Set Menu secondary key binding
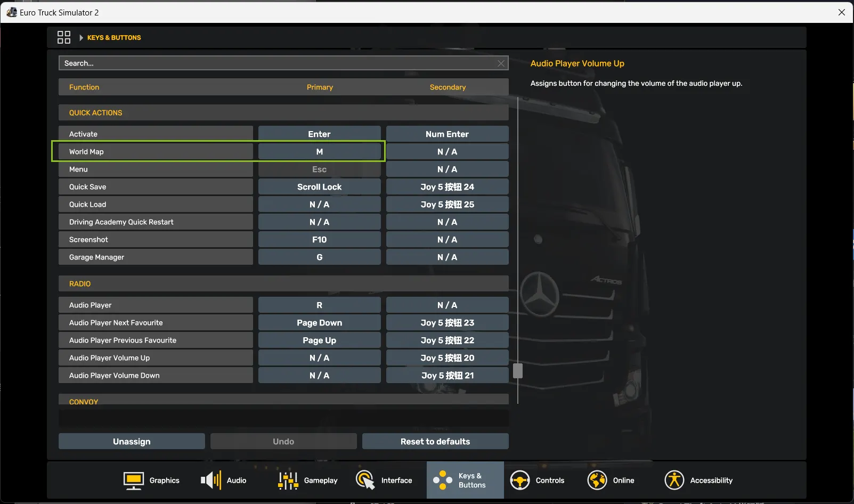The image size is (854, 504). tap(448, 169)
